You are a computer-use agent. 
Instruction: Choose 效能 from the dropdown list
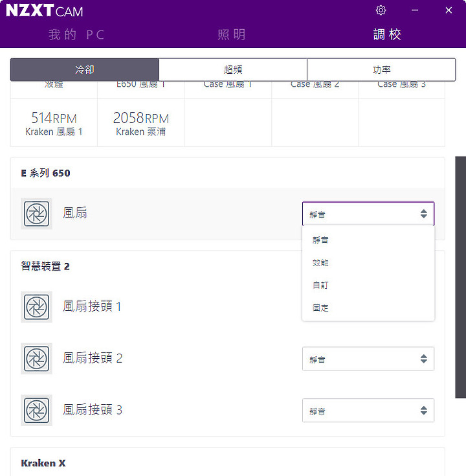click(x=368, y=262)
